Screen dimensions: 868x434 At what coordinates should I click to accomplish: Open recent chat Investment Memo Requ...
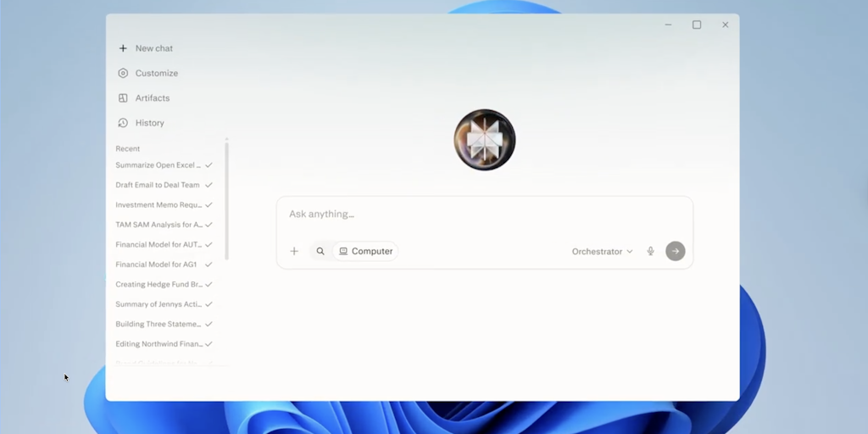pyautogui.click(x=159, y=205)
